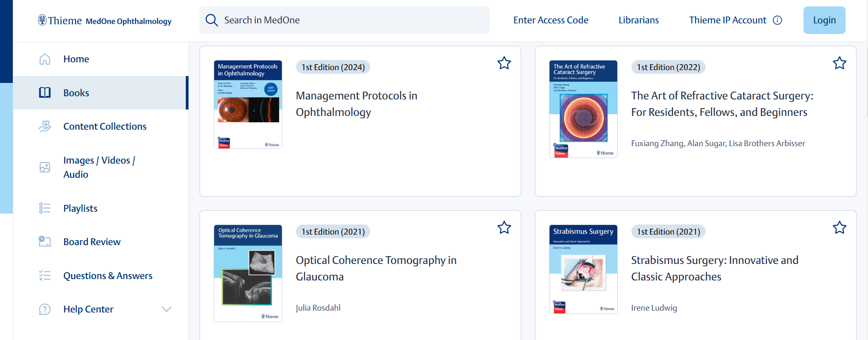Viewport: 868px width, 340px height.
Task: Click the Board Review icon
Action: [x=45, y=241]
